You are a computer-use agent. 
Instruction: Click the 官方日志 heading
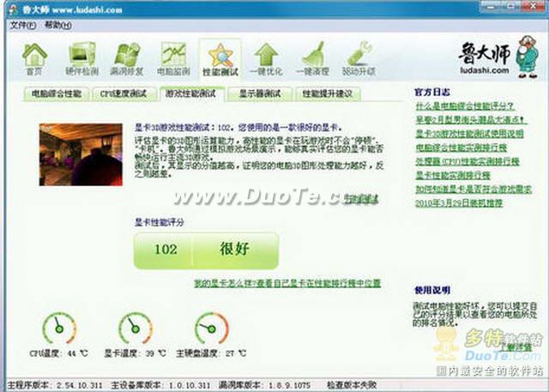[x=432, y=92]
